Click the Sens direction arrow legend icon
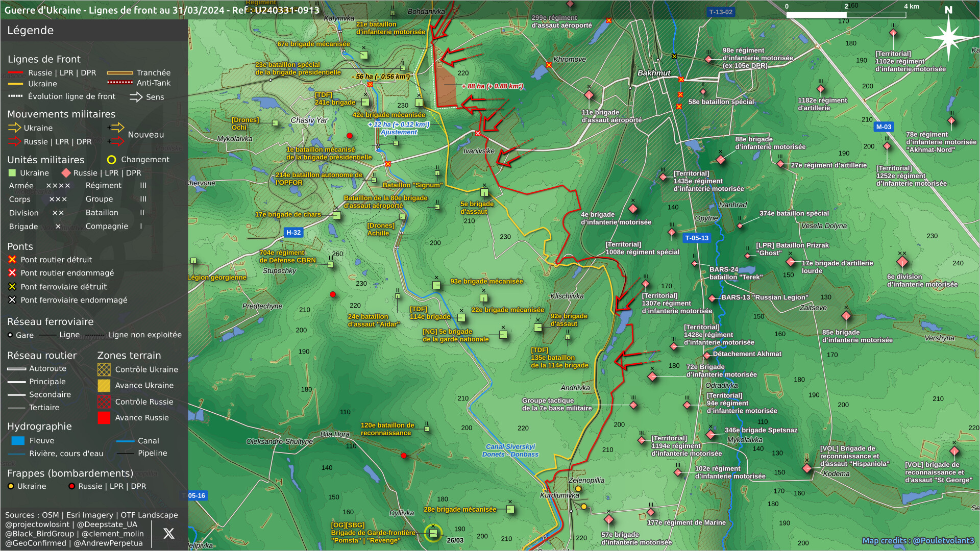The height and width of the screenshot is (551, 980). coord(136,97)
